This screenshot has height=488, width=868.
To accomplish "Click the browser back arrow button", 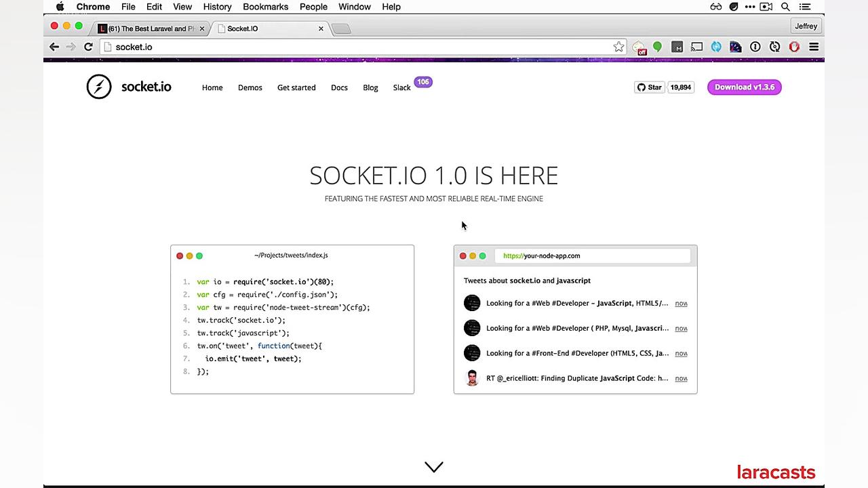I will coord(54,47).
